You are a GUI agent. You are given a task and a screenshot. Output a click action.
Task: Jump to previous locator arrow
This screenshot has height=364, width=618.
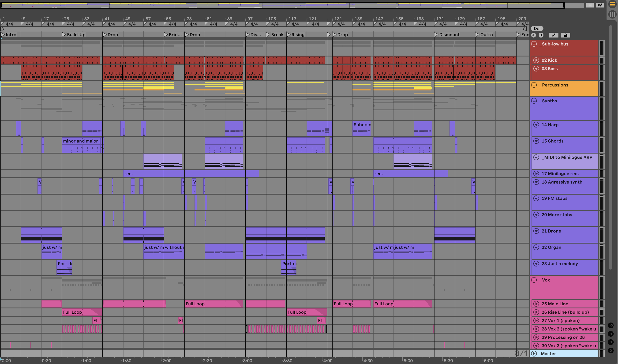pyautogui.click(x=533, y=35)
